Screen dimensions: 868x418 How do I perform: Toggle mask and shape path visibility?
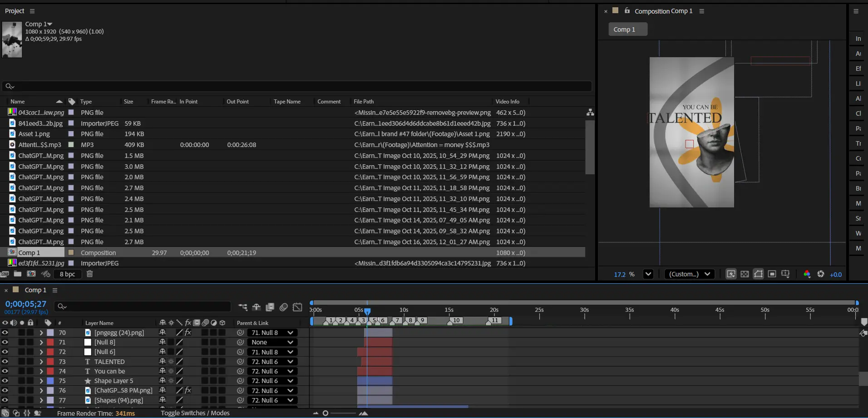point(758,274)
